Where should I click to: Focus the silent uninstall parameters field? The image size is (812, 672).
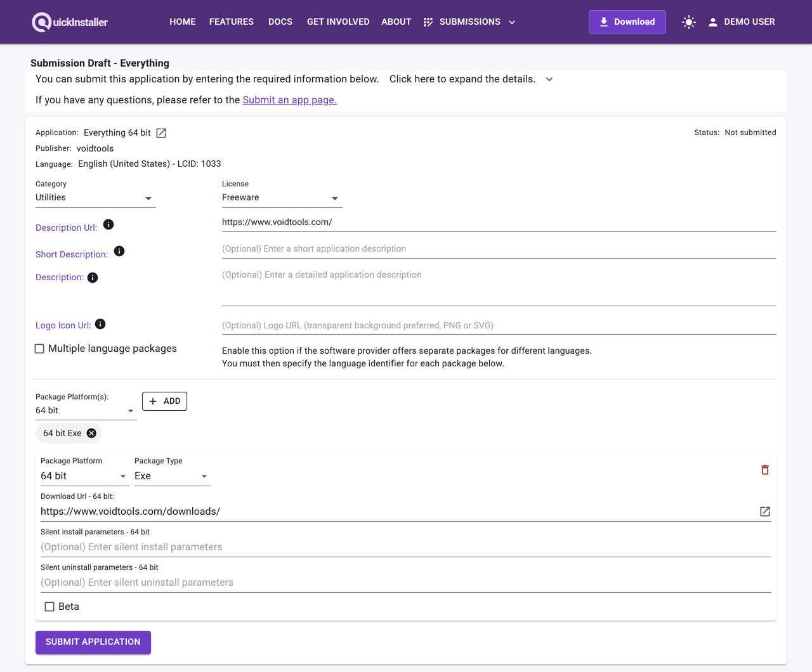coord(406,583)
